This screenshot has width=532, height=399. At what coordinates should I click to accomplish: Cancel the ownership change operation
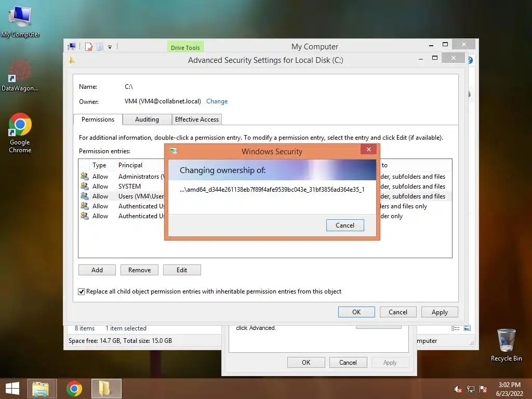click(345, 225)
